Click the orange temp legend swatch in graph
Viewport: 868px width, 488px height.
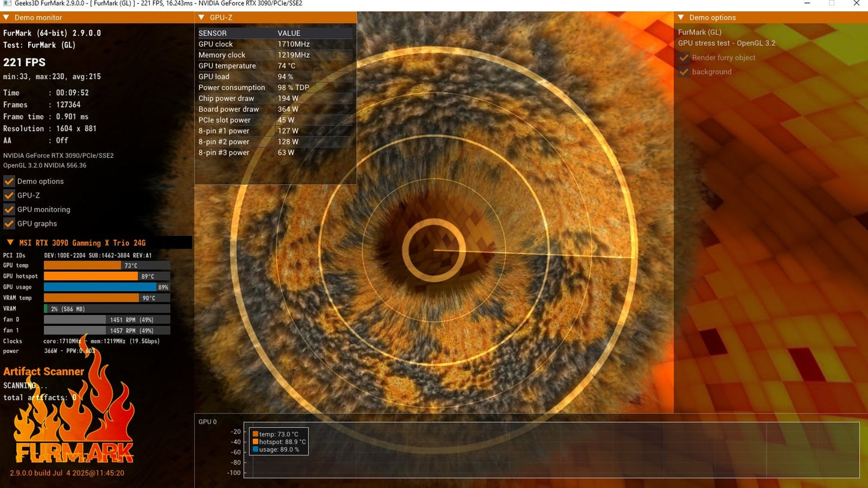(255, 434)
